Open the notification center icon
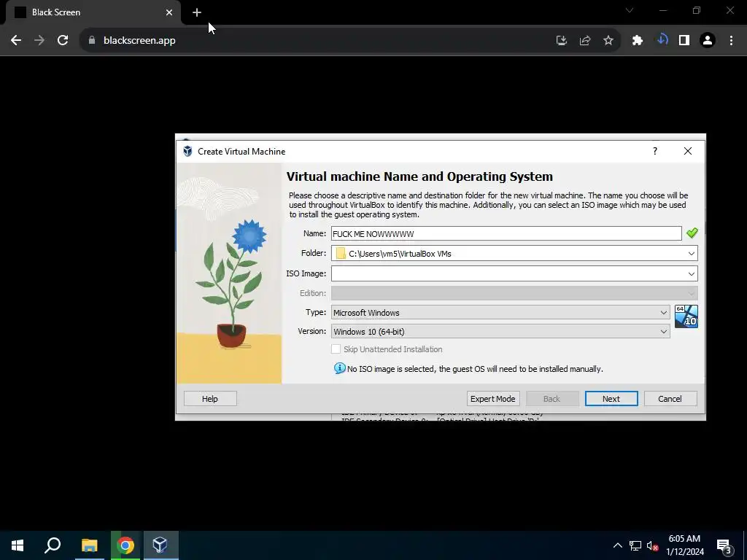This screenshot has width=747, height=560. (724, 546)
